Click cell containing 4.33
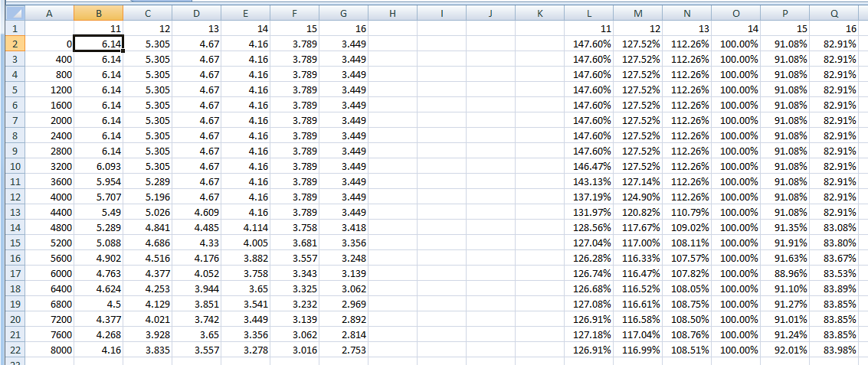868x365 pixels. (x=197, y=243)
